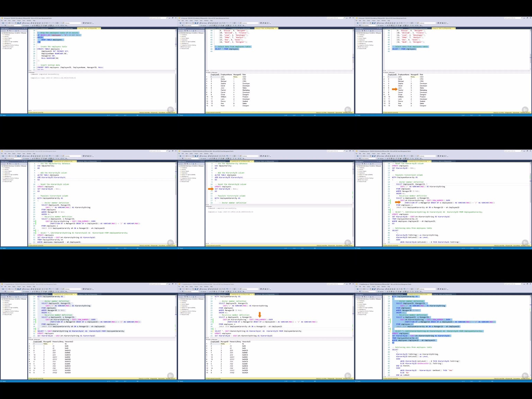Click Undo icon in top-middle screenshot toolbar
The width and height of the screenshot is (532, 399).
227,23
